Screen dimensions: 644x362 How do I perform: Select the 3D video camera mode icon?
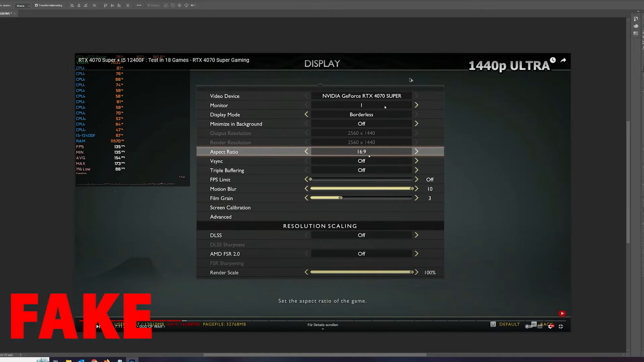(x=193, y=5)
